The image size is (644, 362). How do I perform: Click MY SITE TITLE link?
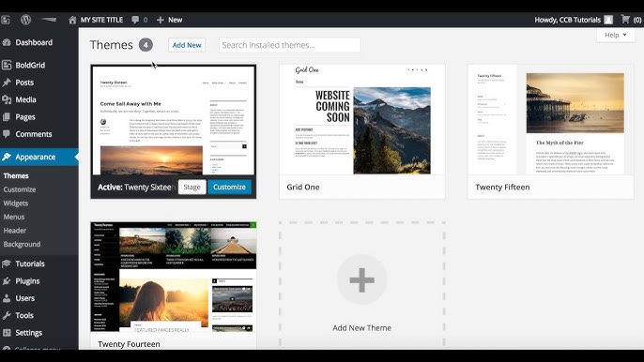101,20
